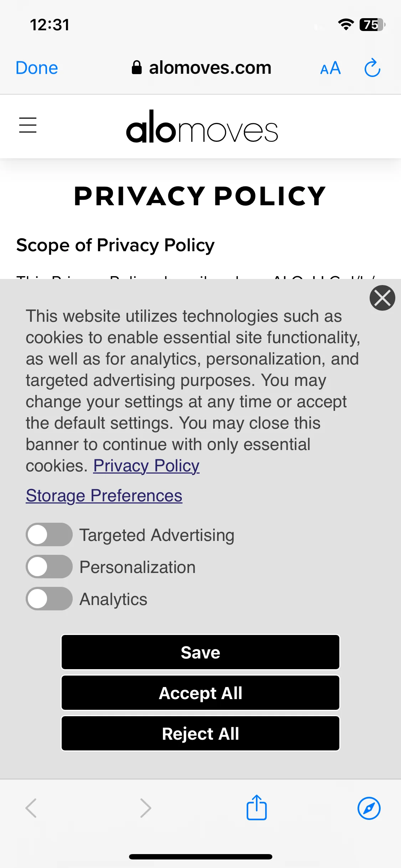Click the Save button

coord(200,652)
